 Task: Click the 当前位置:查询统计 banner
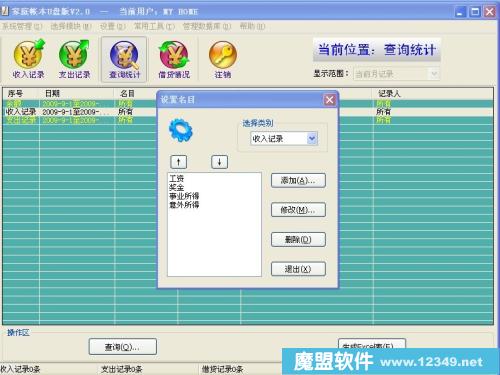(x=377, y=50)
